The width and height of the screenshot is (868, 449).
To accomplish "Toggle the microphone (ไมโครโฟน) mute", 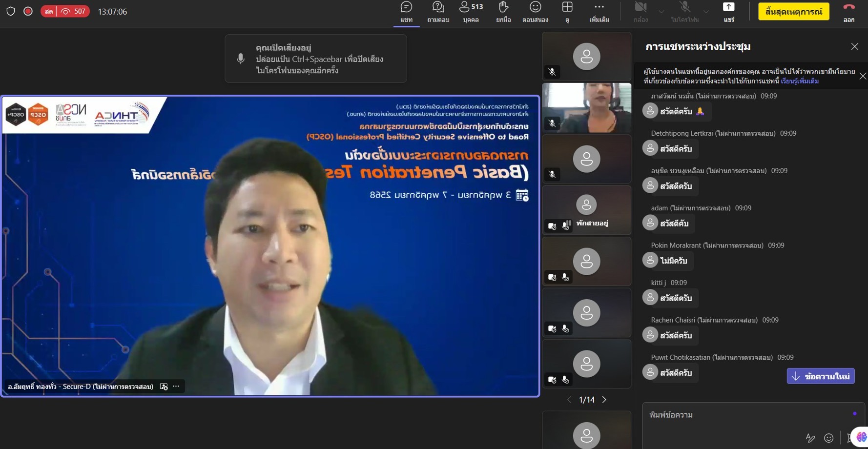I will pos(684,12).
